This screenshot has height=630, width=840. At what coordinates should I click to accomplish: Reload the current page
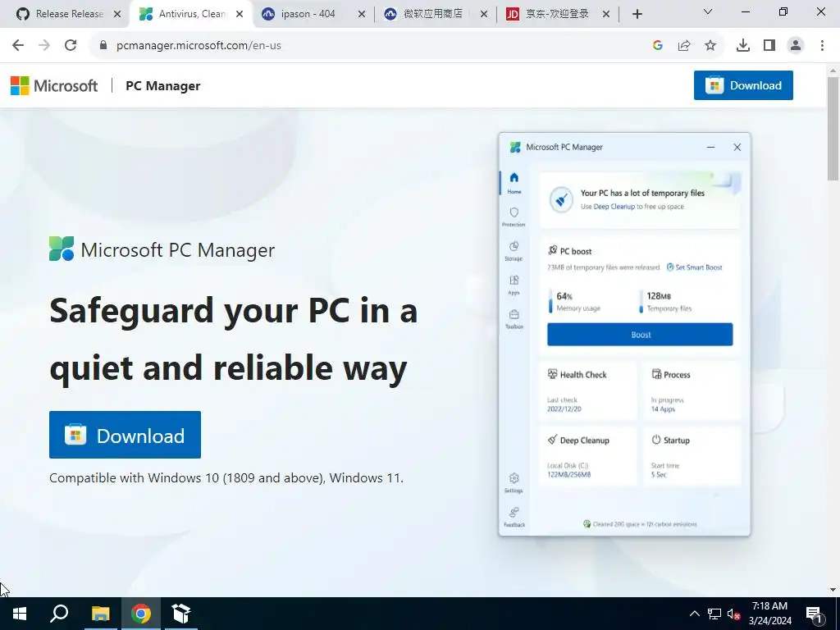(71, 46)
